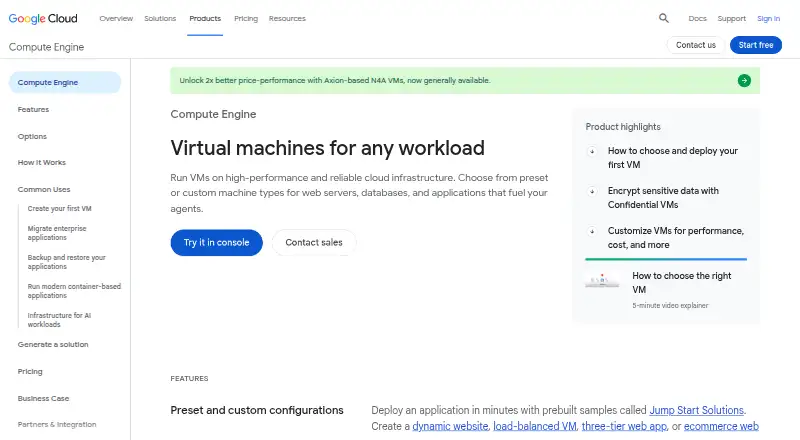Open the Resources nav item
Viewport: 800px width, 440px height.
(x=287, y=18)
